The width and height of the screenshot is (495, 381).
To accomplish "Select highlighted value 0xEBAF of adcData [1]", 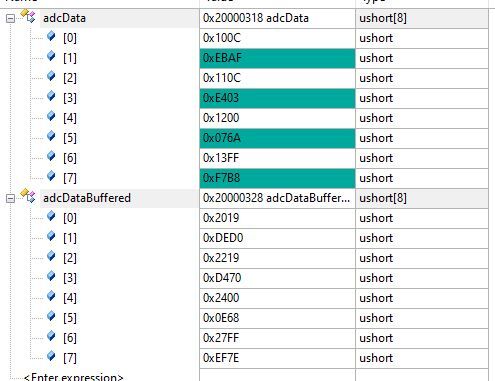I will tap(277, 58).
